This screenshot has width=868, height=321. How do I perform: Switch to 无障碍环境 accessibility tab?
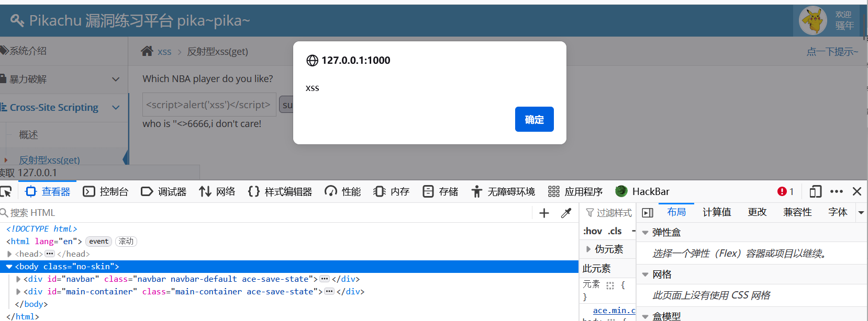point(503,192)
